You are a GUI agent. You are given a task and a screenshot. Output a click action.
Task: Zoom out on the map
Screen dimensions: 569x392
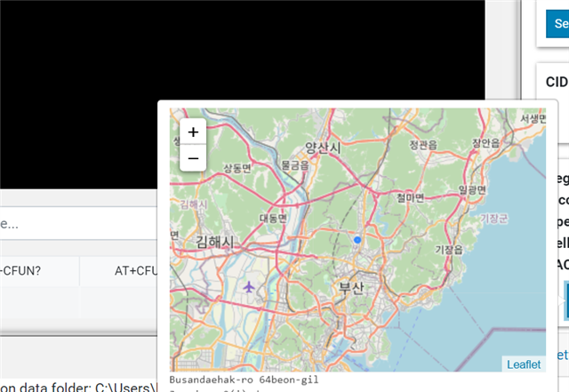pos(193,158)
